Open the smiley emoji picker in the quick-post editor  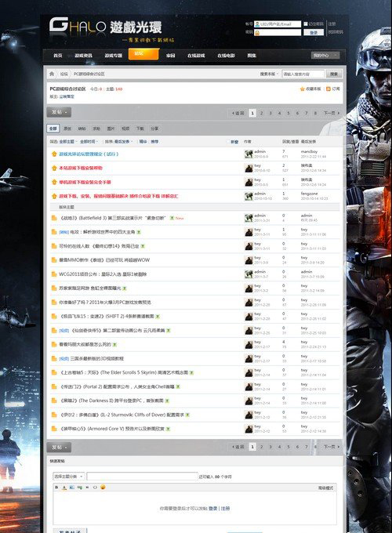103,487
